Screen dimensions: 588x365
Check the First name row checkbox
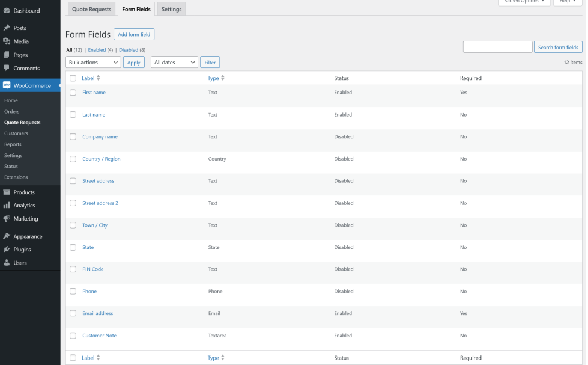73,93
